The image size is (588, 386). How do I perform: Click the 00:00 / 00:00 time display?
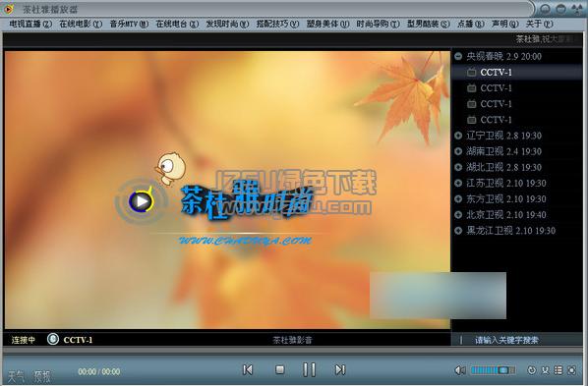pyautogui.click(x=99, y=372)
